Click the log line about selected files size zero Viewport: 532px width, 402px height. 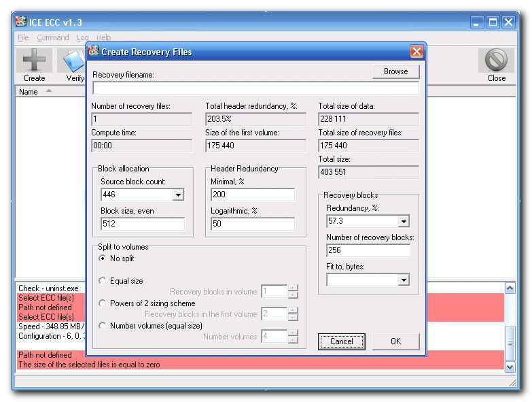click(x=89, y=365)
